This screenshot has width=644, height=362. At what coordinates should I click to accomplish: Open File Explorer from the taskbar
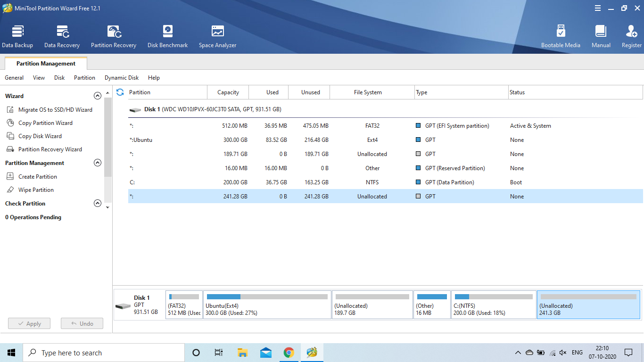click(242, 353)
